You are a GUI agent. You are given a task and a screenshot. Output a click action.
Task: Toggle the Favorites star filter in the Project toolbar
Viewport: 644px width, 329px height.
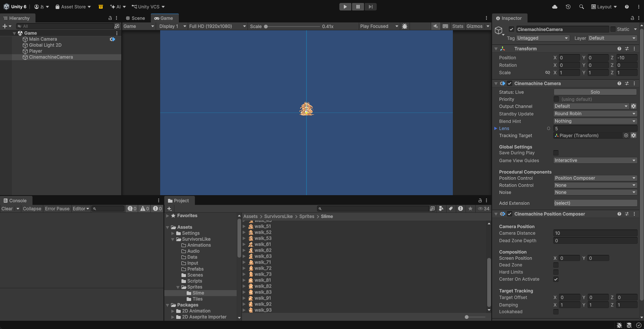(x=470, y=209)
